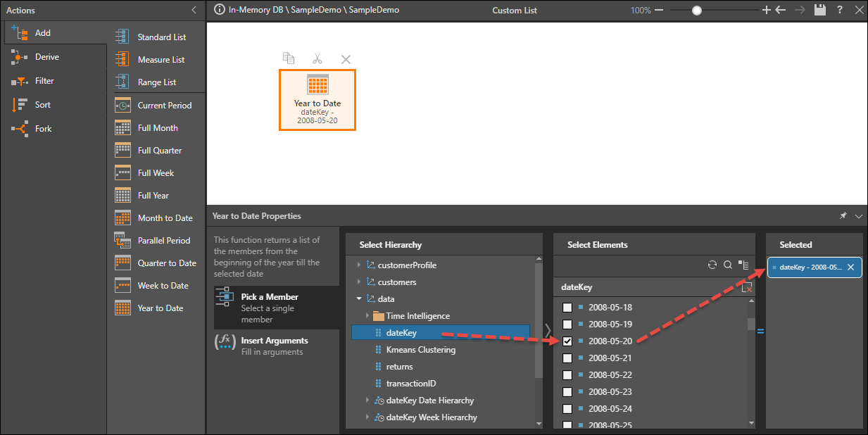Expand the customerProfile hierarchy
Viewport: 868px width, 435px height.
[x=359, y=265]
